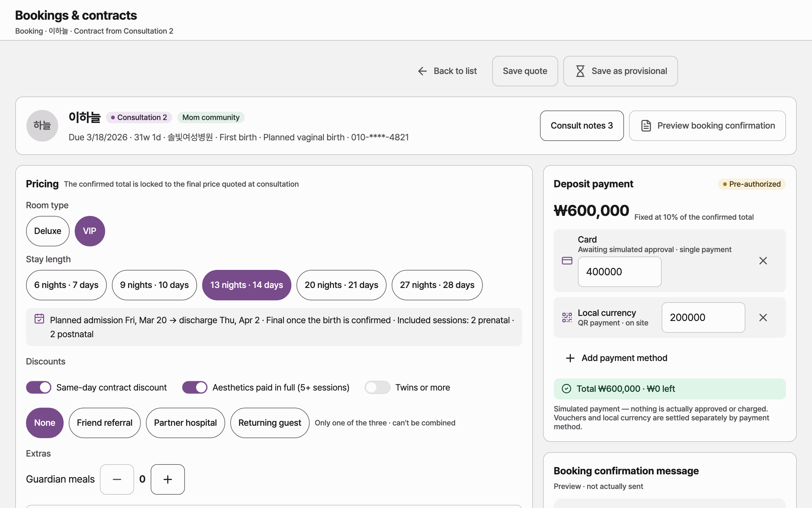Select Returning guest discount

(x=269, y=423)
